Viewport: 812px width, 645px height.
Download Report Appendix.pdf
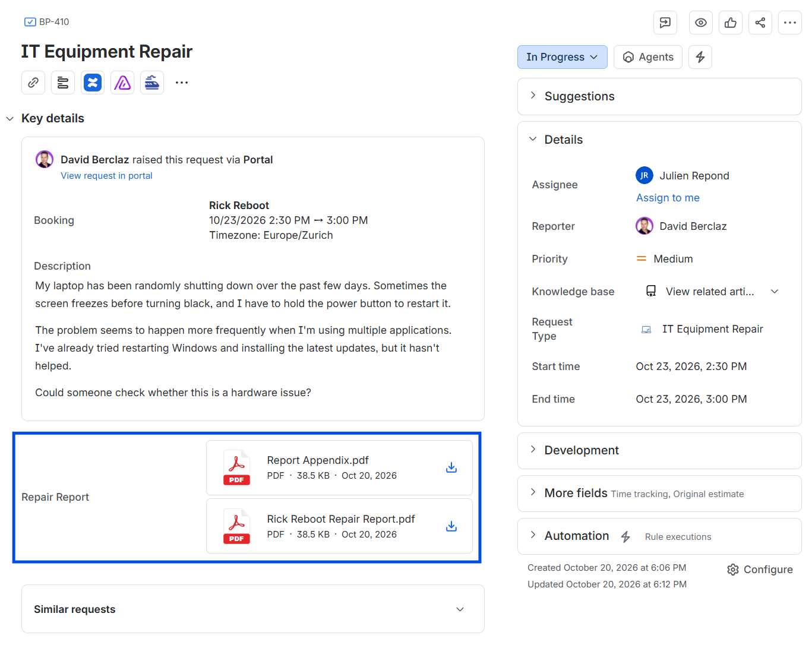coord(451,468)
